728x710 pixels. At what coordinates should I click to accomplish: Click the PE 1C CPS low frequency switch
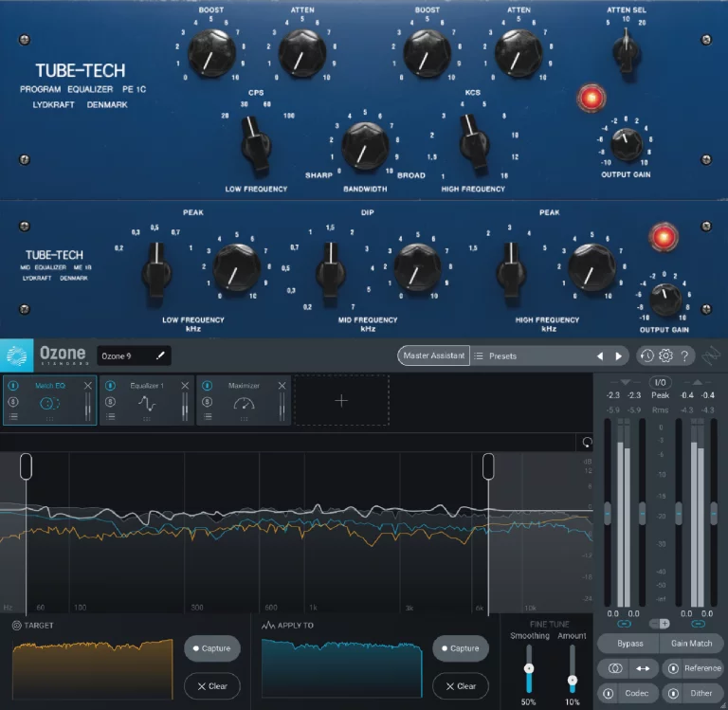[255, 144]
